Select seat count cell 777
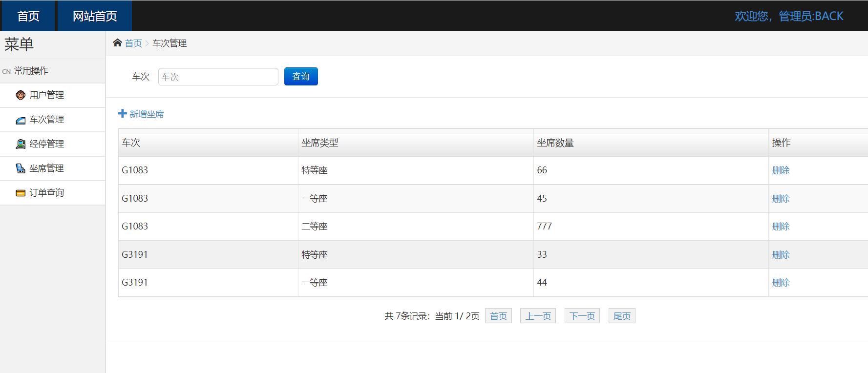The width and height of the screenshot is (868, 373). [651, 227]
